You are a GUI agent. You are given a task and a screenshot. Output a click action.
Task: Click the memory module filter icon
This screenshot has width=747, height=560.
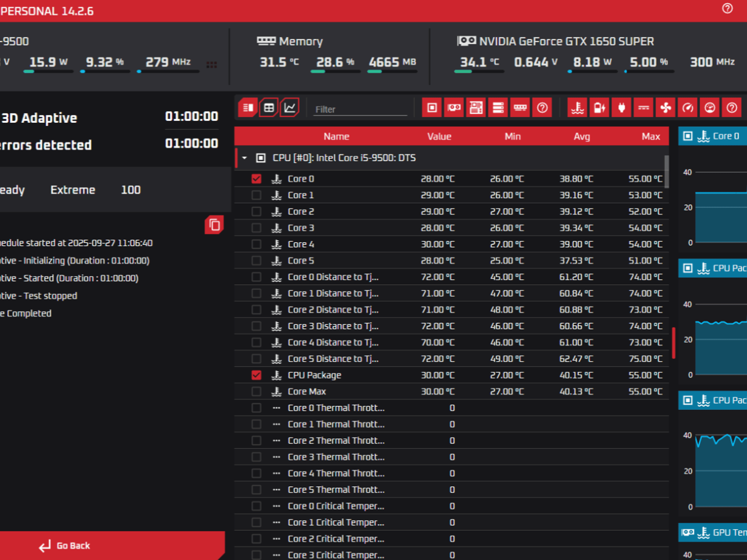[x=520, y=108]
